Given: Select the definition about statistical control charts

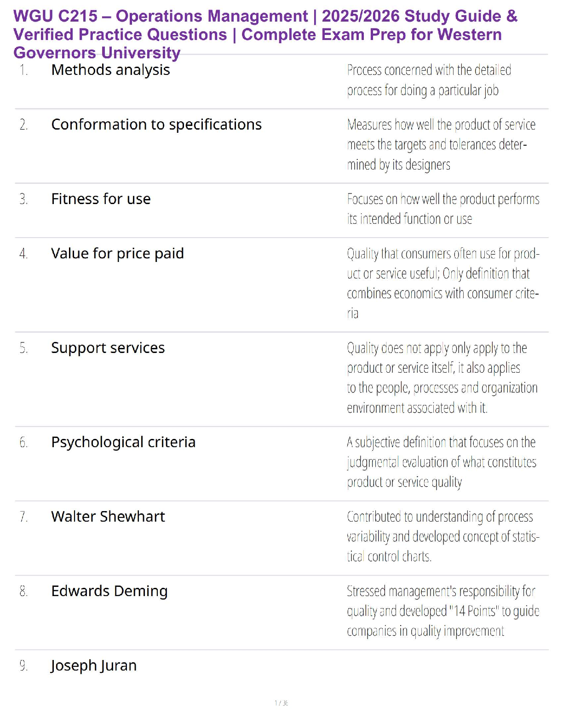Looking at the screenshot, I should tap(442, 536).
